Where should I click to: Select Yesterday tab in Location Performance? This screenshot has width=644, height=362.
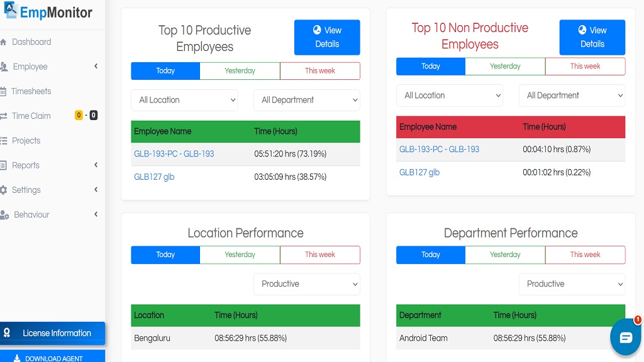[240, 255]
